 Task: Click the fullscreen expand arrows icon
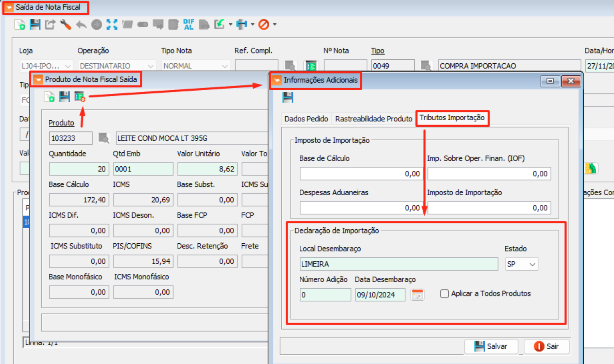112,25
